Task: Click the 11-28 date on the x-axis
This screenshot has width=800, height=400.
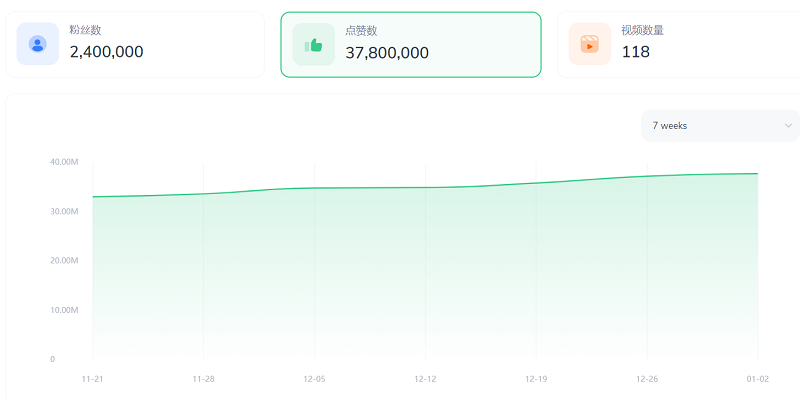Action: click(x=204, y=379)
